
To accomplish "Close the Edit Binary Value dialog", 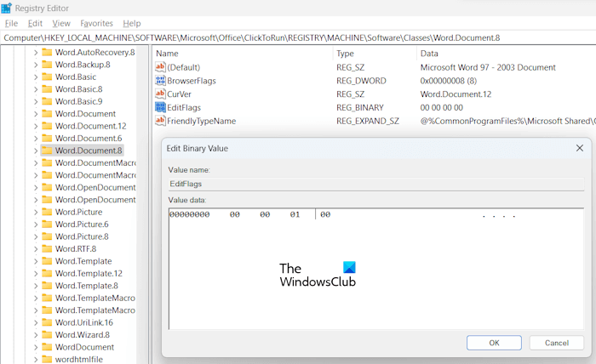I will (579, 148).
